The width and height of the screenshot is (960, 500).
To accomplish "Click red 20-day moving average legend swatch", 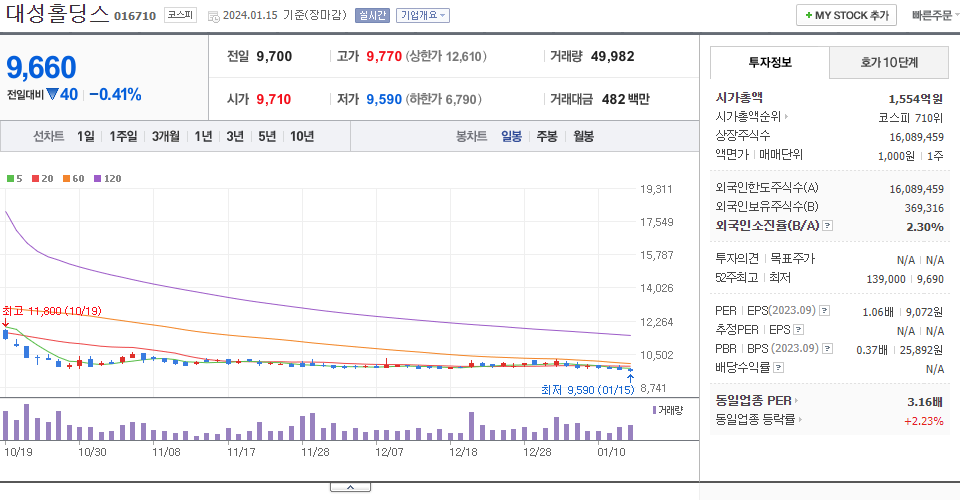I will point(36,179).
